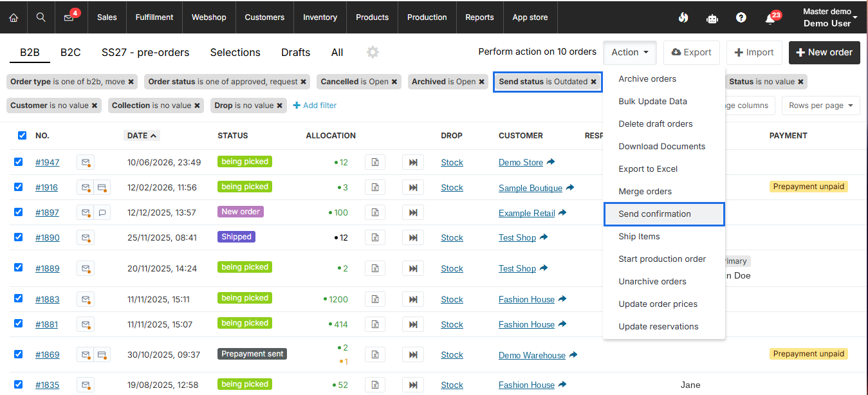Click the payment card icon for order #1869

click(x=102, y=354)
